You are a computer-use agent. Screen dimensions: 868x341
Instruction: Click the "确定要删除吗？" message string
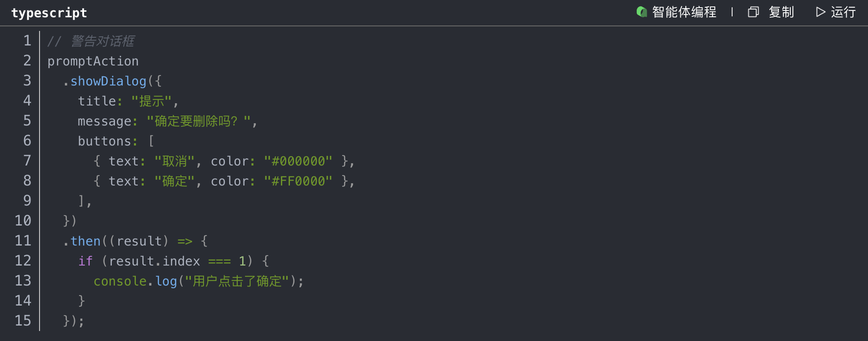199,121
